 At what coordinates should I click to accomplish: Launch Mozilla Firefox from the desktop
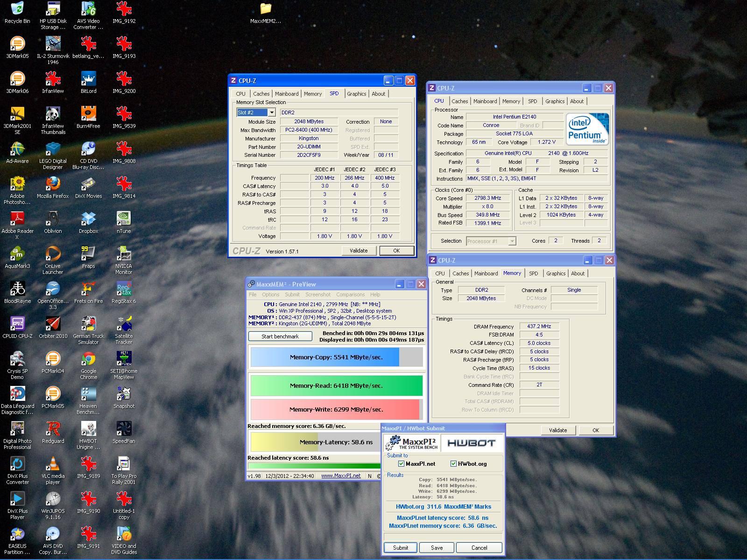(53, 188)
